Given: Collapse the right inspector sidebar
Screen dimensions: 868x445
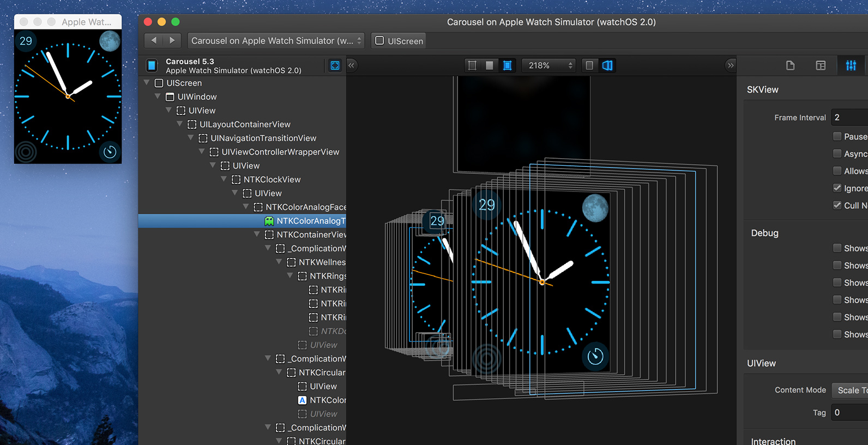Looking at the screenshot, I should [x=731, y=65].
